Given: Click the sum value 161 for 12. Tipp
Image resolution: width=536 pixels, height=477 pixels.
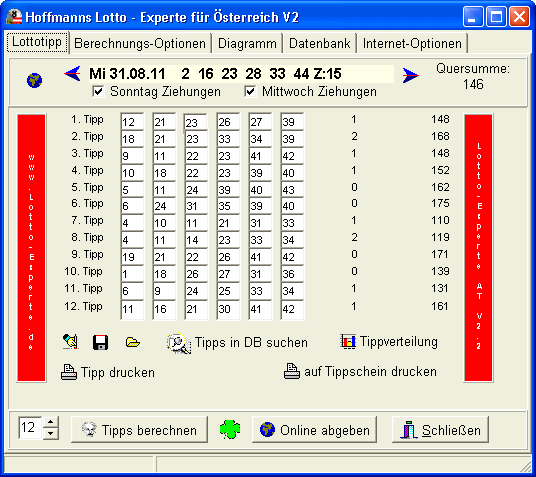Looking at the screenshot, I should click(x=440, y=306).
